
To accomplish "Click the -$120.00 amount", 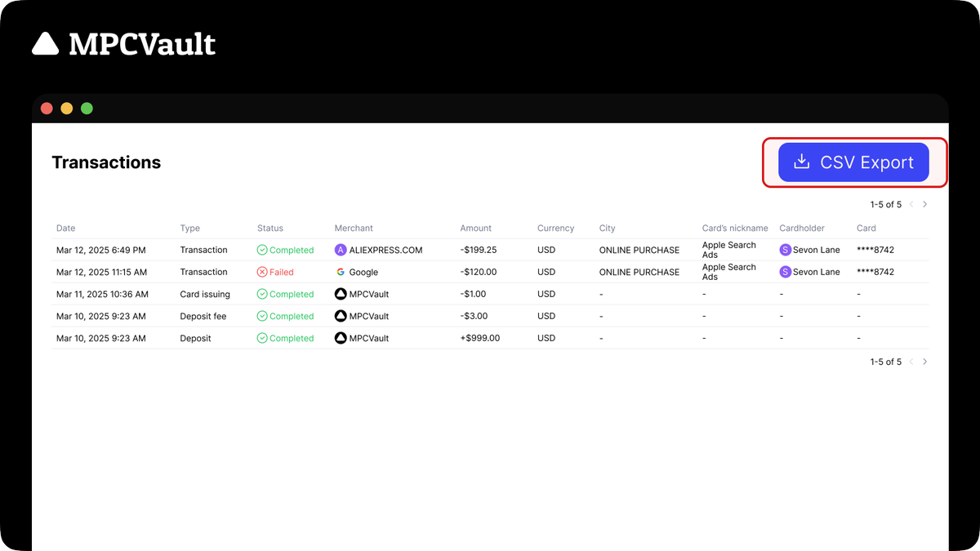I will [x=479, y=272].
